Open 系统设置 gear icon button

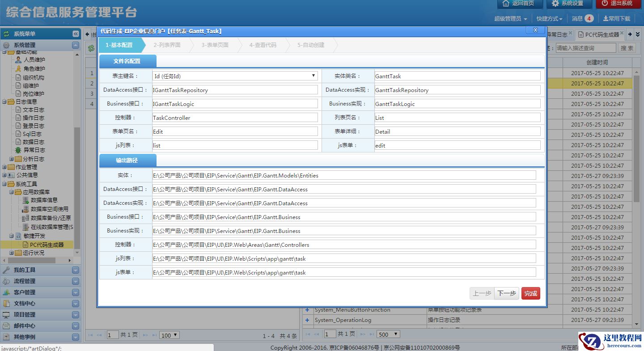point(568,4)
